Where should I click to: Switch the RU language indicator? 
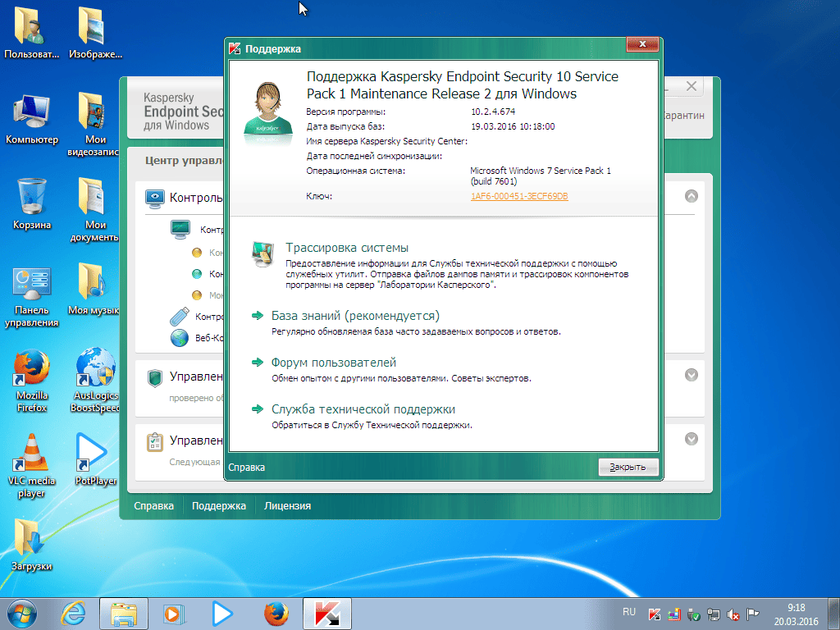coord(629,612)
